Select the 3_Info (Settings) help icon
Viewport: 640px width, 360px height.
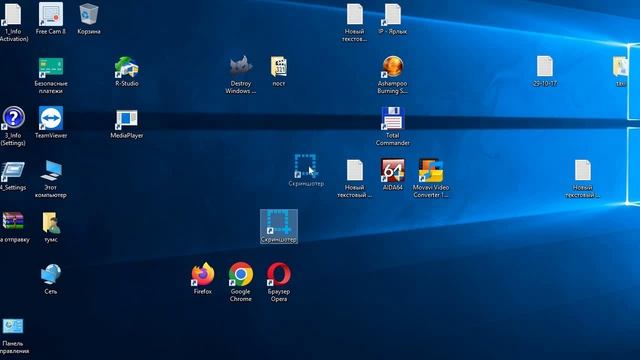click(x=13, y=126)
